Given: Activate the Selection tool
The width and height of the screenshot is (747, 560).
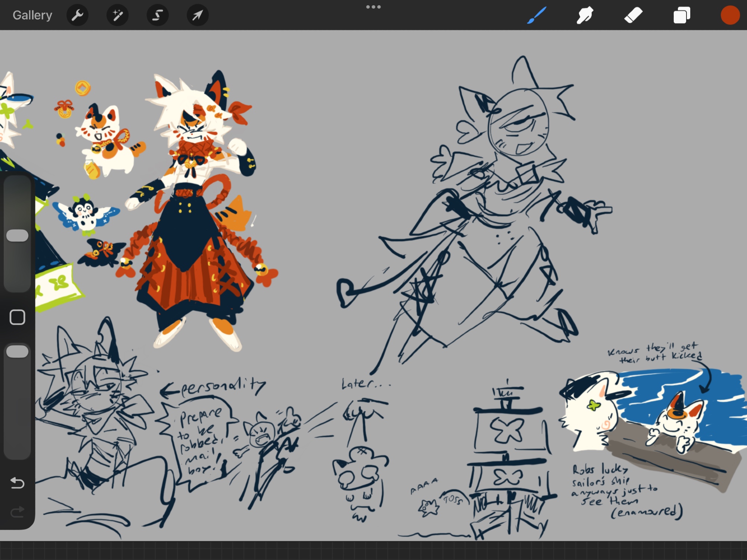Looking at the screenshot, I should [x=157, y=15].
